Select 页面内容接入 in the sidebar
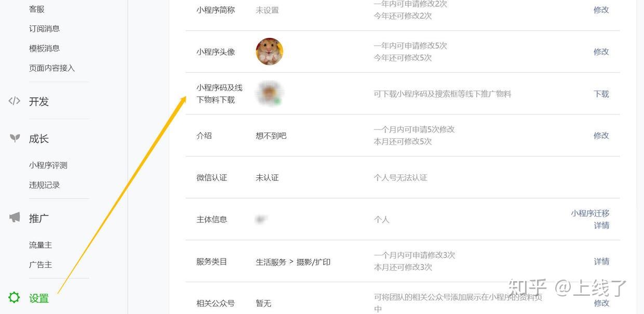Image resolution: width=644 pixels, height=314 pixels. pos(52,68)
